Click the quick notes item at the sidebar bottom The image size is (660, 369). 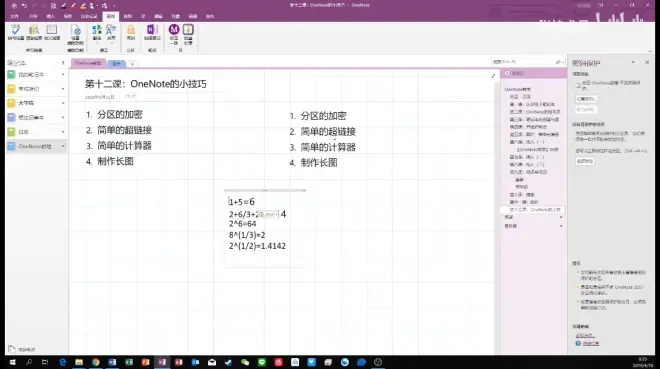click(22, 349)
